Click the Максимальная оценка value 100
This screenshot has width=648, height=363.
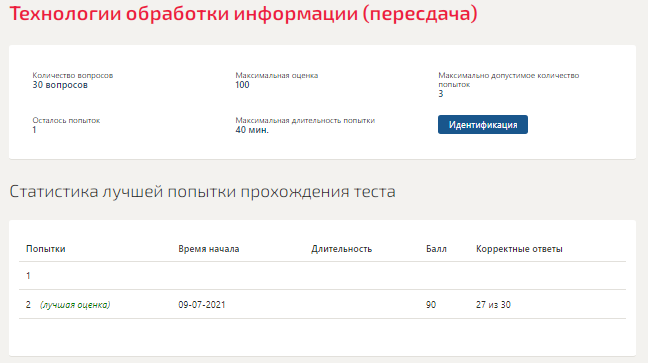[242, 85]
